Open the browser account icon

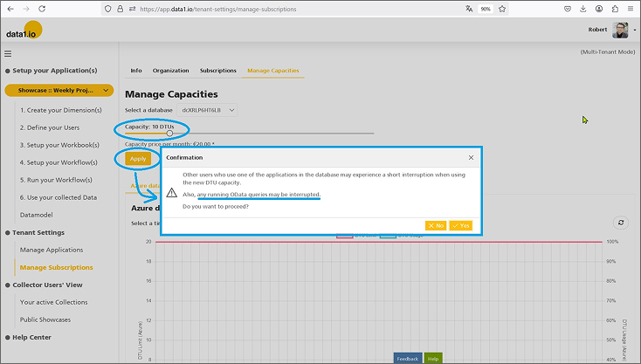pos(599,9)
